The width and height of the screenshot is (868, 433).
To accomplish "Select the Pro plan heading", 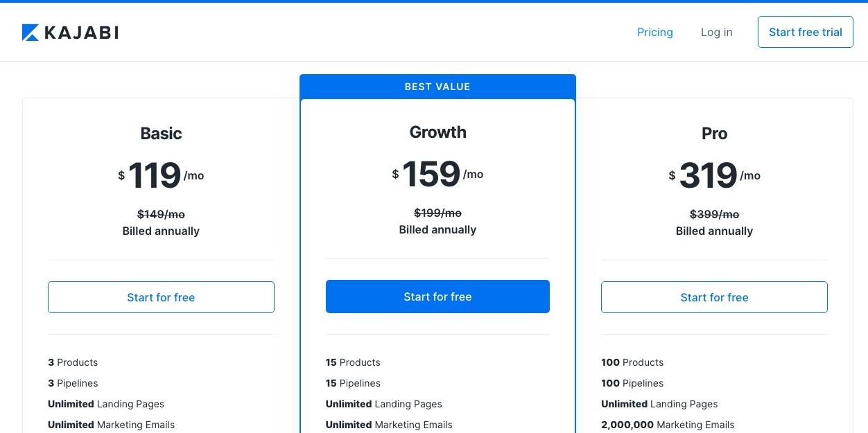I will 714,133.
